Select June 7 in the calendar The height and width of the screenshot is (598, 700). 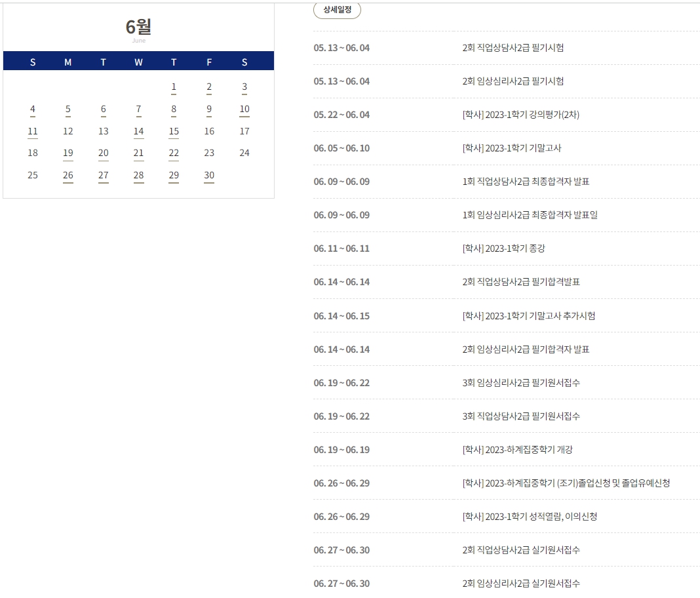point(138,110)
